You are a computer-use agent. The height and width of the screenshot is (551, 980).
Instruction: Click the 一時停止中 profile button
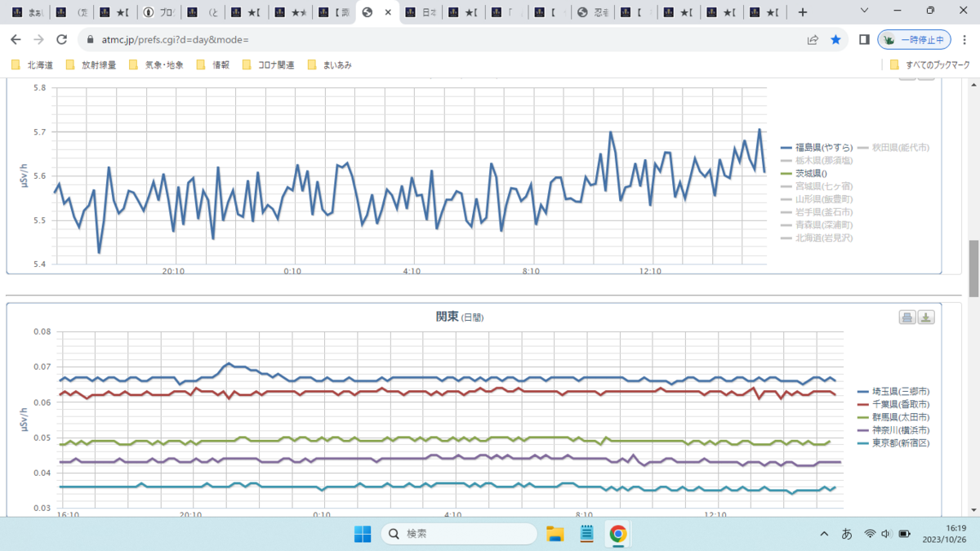tap(914, 39)
